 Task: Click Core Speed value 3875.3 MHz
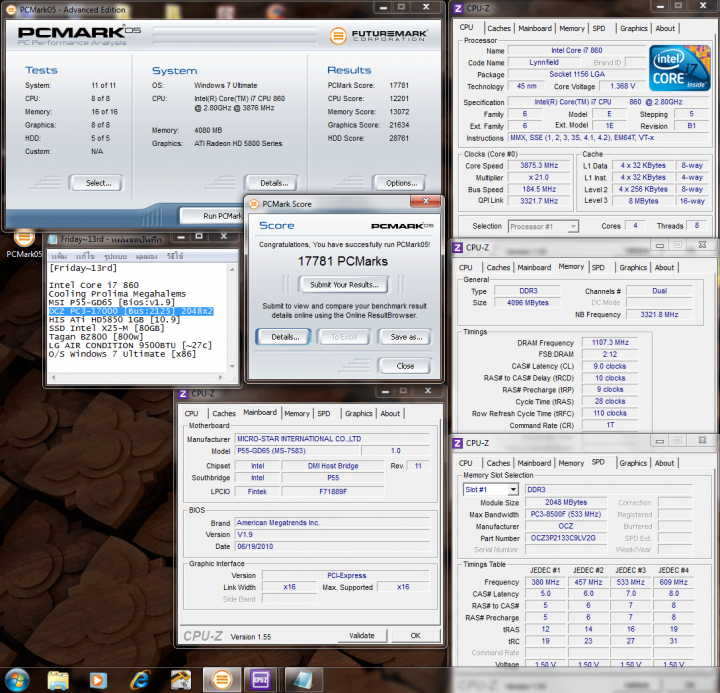(539, 165)
